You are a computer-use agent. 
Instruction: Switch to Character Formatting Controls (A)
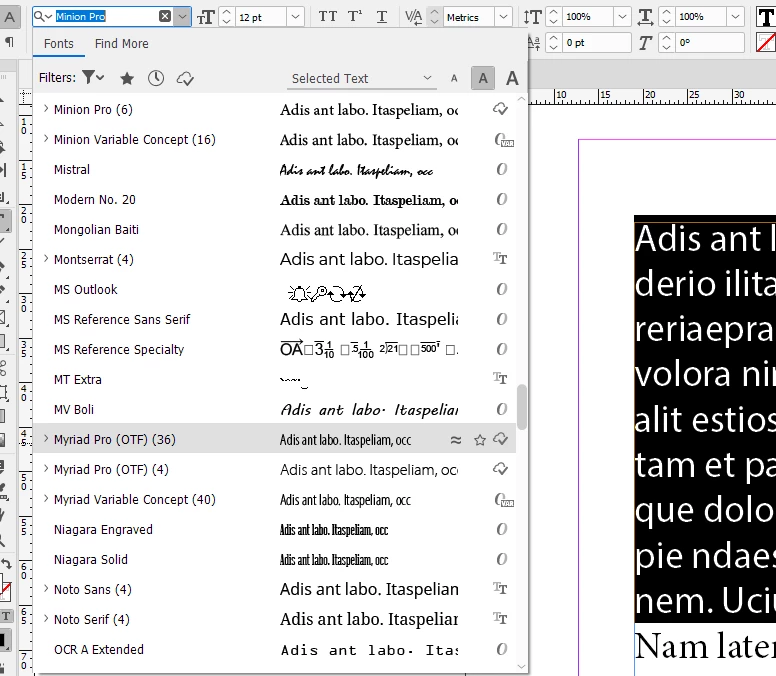pyautogui.click(x=9, y=17)
